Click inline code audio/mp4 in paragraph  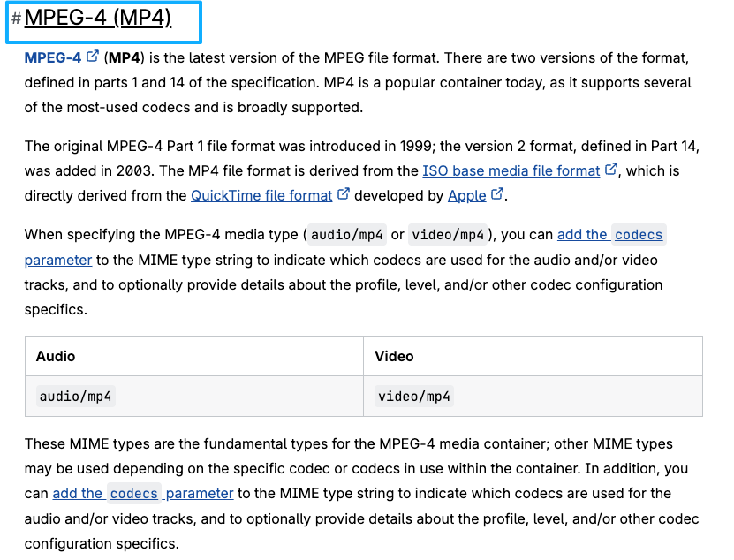(x=347, y=235)
